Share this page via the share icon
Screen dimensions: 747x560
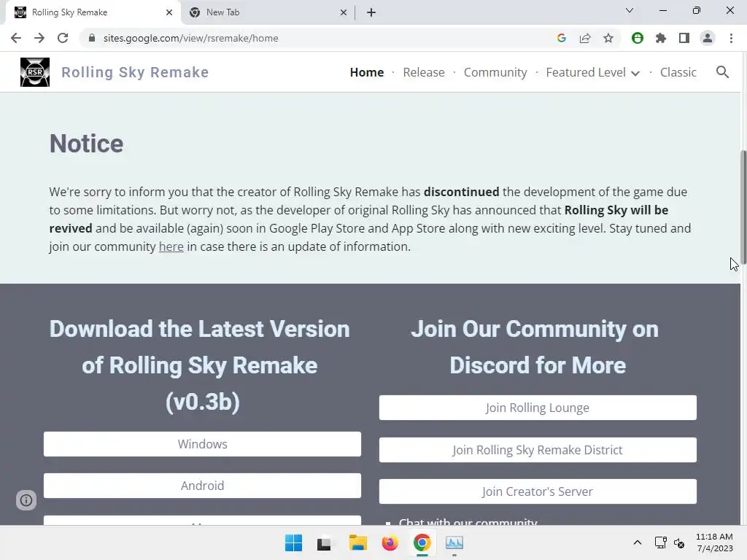pyautogui.click(x=585, y=38)
